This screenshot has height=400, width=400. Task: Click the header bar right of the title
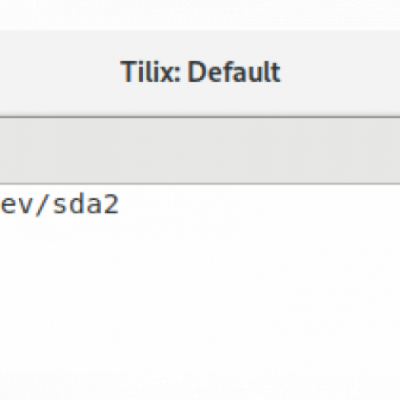coord(340,73)
